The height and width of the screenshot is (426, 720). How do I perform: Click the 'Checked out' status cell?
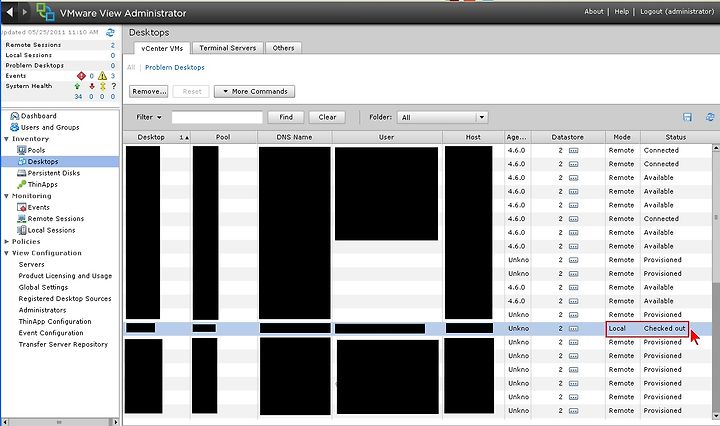click(x=664, y=329)
